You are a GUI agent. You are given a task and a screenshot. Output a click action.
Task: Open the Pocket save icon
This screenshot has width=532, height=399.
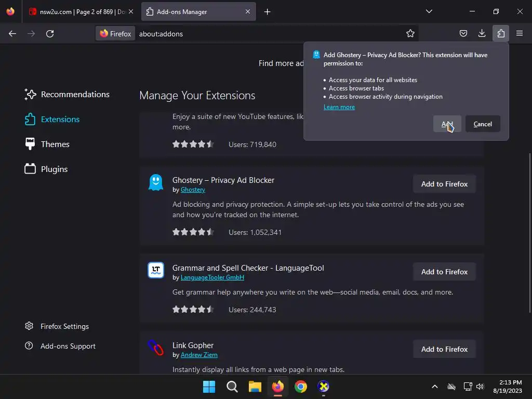[x=463, y=34]
